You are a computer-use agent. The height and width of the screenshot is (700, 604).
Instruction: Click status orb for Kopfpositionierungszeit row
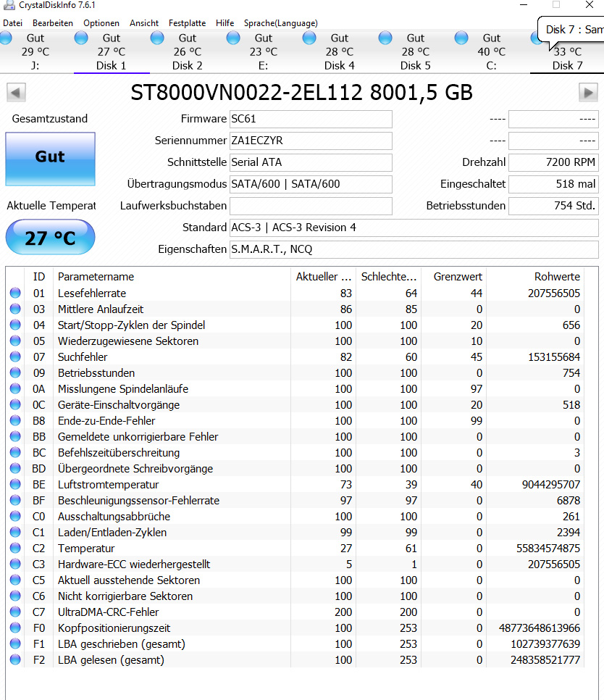coord(15,628)
